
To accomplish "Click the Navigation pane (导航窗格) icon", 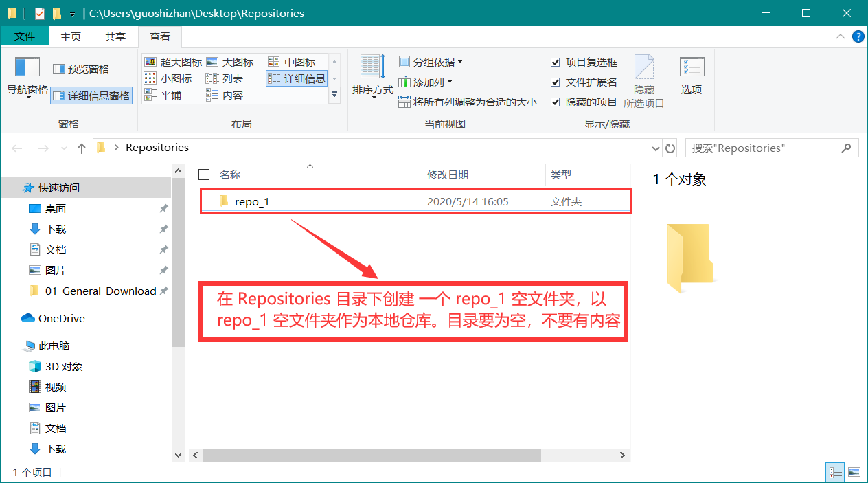I will click(x=27, y=67).
